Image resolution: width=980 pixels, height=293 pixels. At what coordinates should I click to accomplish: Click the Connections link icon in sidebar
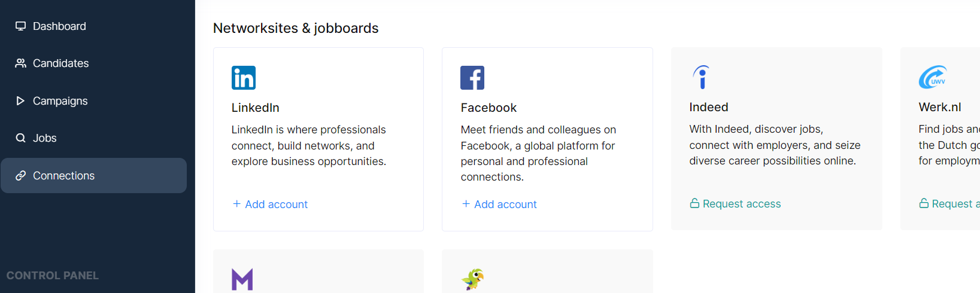click(x=20, y=176)
